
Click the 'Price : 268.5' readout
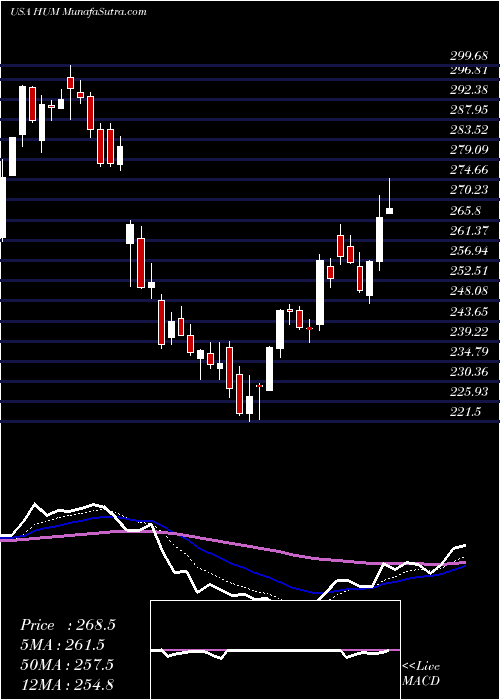68,625
